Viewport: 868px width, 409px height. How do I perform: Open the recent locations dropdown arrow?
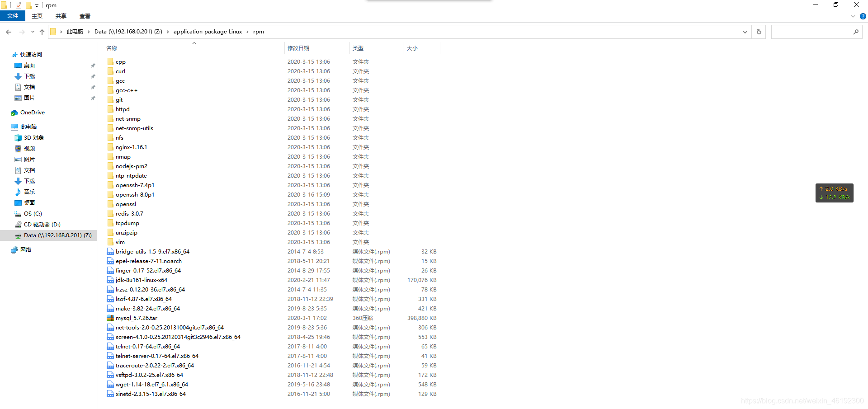(33, 32)
